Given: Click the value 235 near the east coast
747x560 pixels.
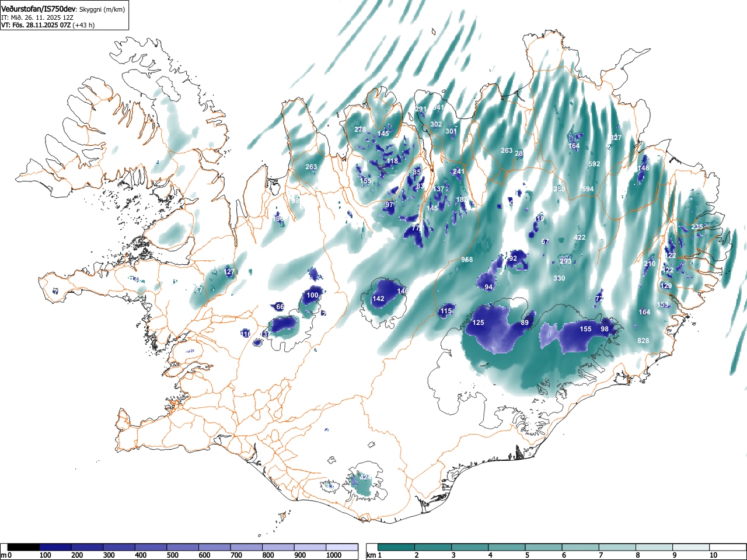Looking at the screenshot, I should pyautogui.click(x=697, y=227).
